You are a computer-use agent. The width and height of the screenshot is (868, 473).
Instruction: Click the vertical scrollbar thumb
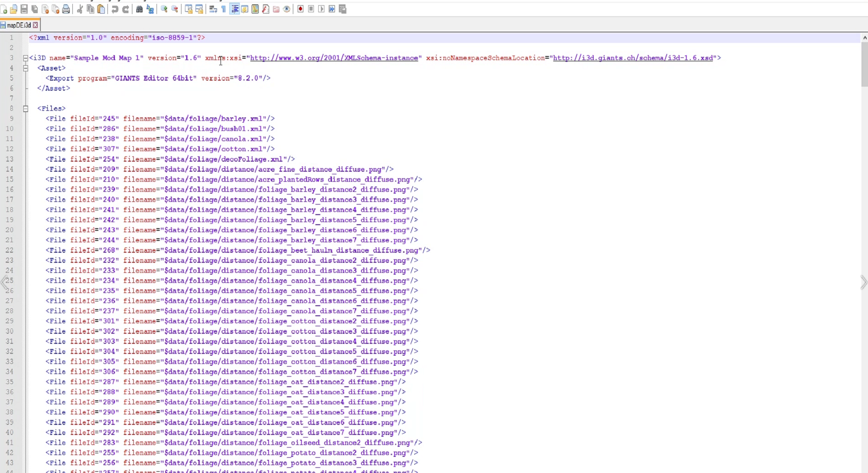coord(864,64)
